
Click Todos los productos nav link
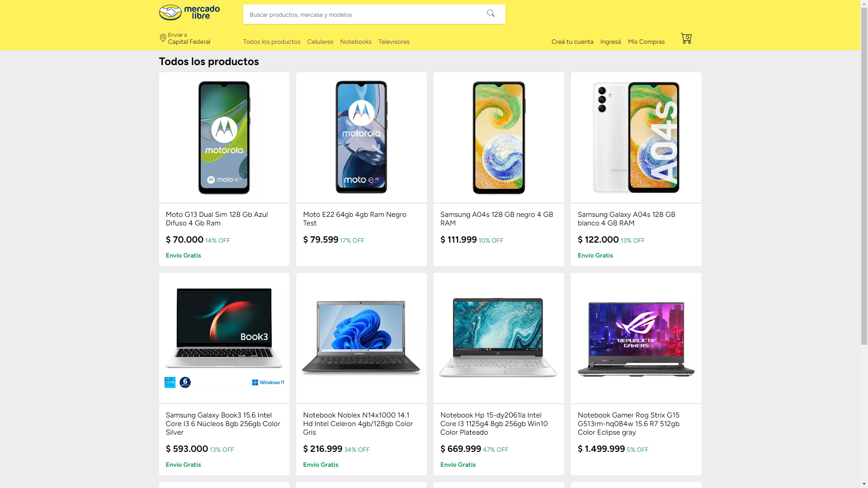(x=272, y=42)
